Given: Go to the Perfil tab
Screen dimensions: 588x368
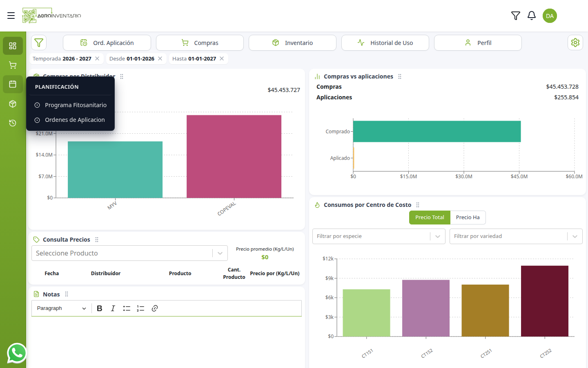Looking at the screenshot, I should 478,43.
